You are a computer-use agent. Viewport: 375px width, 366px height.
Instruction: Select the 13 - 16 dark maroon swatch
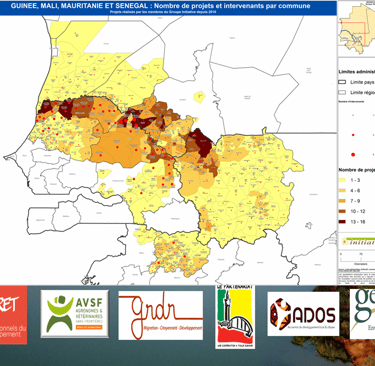[342, 222]
